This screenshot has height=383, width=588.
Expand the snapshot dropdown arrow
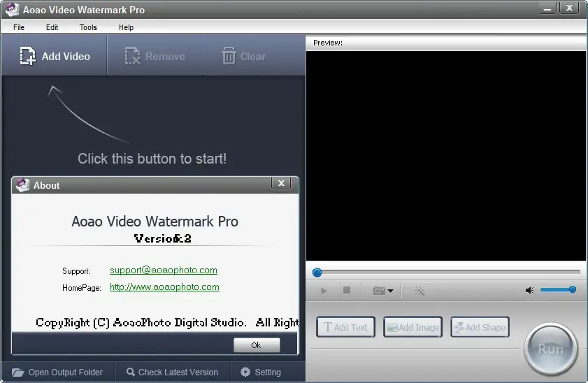390,291
